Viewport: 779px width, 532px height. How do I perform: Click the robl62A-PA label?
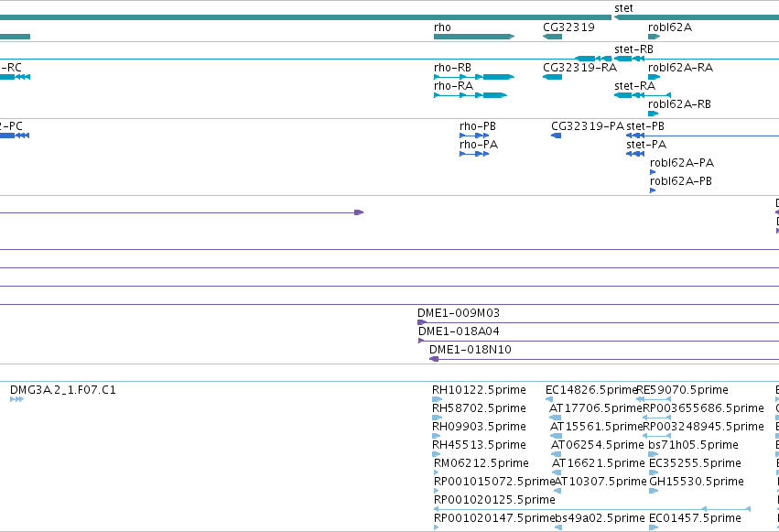coord(682,162)
